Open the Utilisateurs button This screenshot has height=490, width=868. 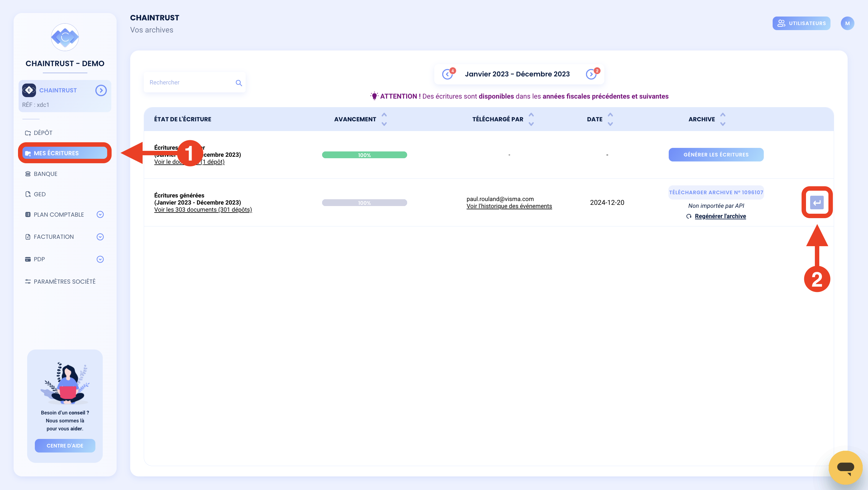(801, 23)
